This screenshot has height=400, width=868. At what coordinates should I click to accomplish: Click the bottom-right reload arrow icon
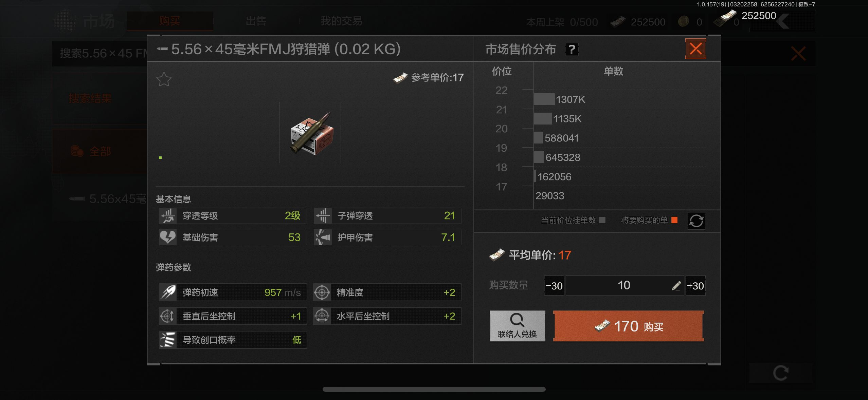[x=781, y=373]
